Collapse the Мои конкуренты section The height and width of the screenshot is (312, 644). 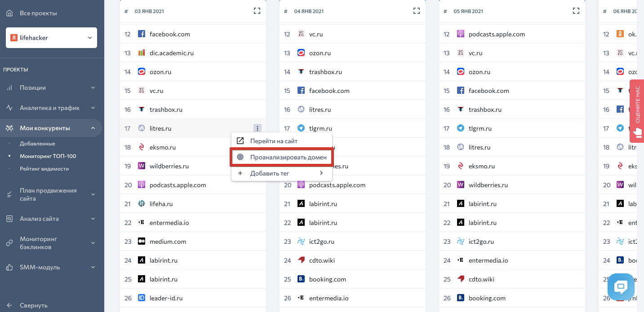(51, 128)
